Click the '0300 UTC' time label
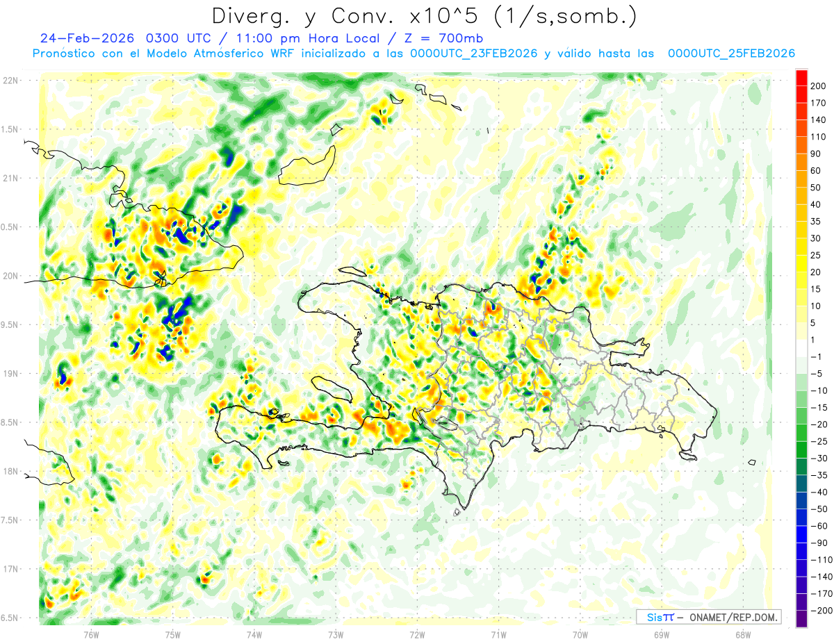This screenshot has height=644, width=834. tap(179, 38)
